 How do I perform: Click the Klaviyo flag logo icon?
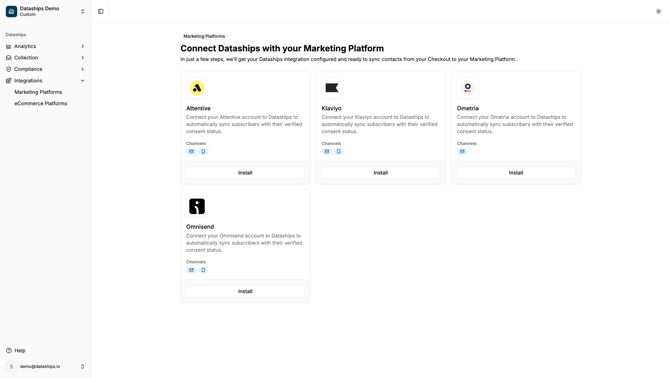pos(332,88)
